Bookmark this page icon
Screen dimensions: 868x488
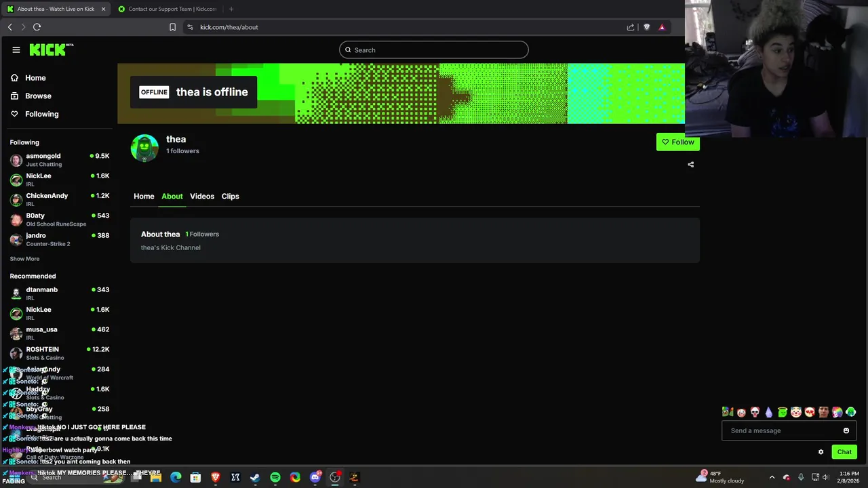tap(172, 27)
